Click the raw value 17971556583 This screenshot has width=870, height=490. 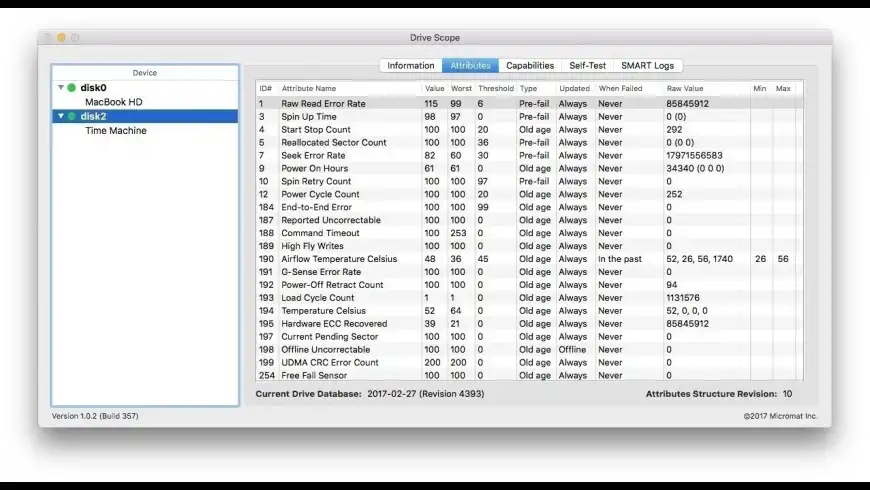coord(694,155)
